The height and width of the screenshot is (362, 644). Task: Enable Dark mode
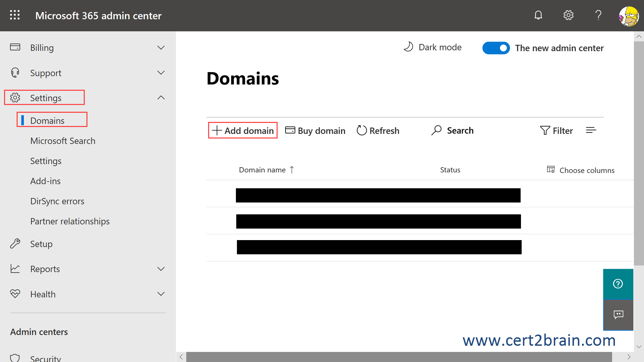point(432,47)
